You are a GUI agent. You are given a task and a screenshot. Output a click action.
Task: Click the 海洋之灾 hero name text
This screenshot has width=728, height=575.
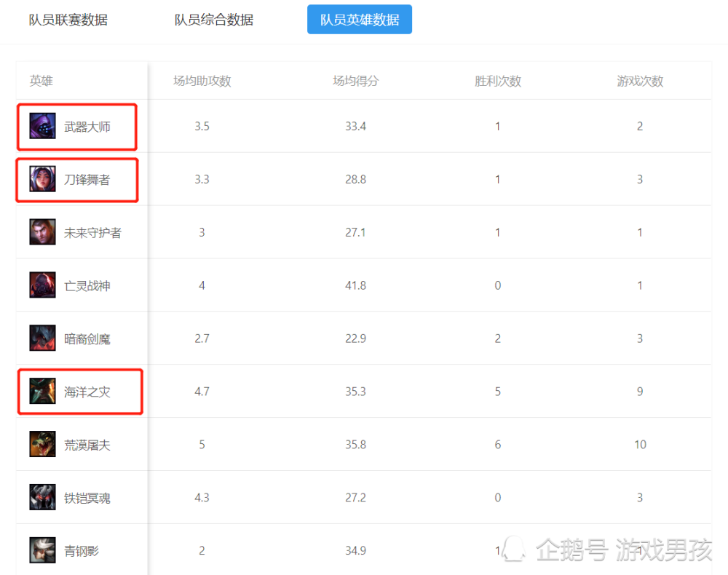click(87, 392)
